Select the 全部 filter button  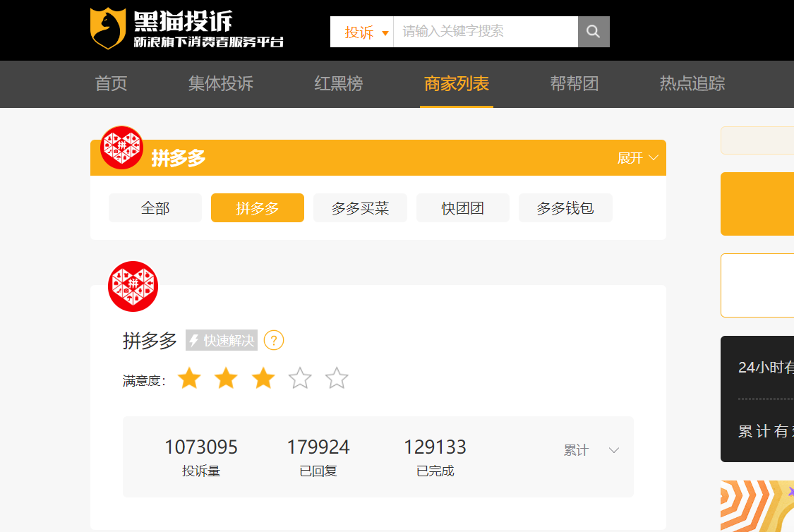155,208
